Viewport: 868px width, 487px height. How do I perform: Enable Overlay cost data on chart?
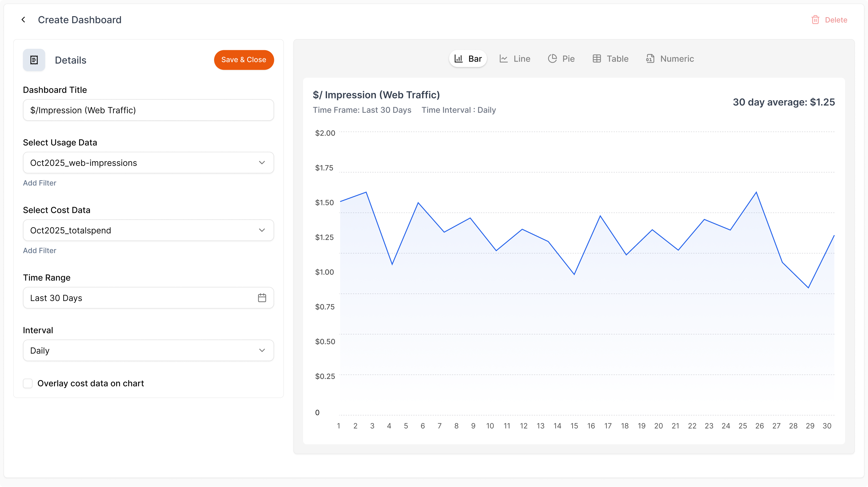(x=28, y=383)
